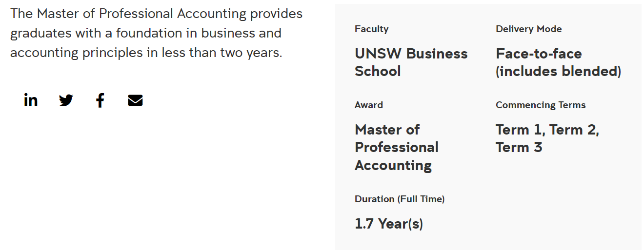Select the 1.7 Year(s) duration value
644x250 pixels.
(389, 224)
